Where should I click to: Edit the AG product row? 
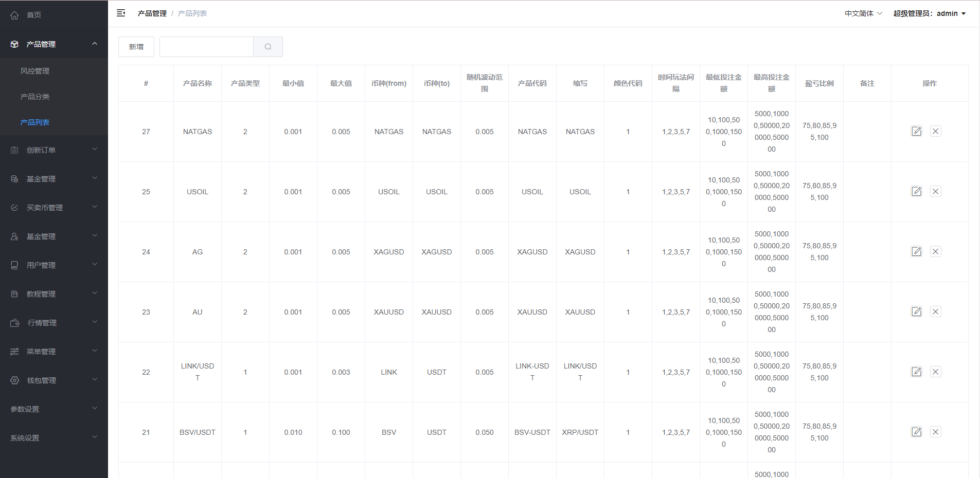tap(916, 252)
